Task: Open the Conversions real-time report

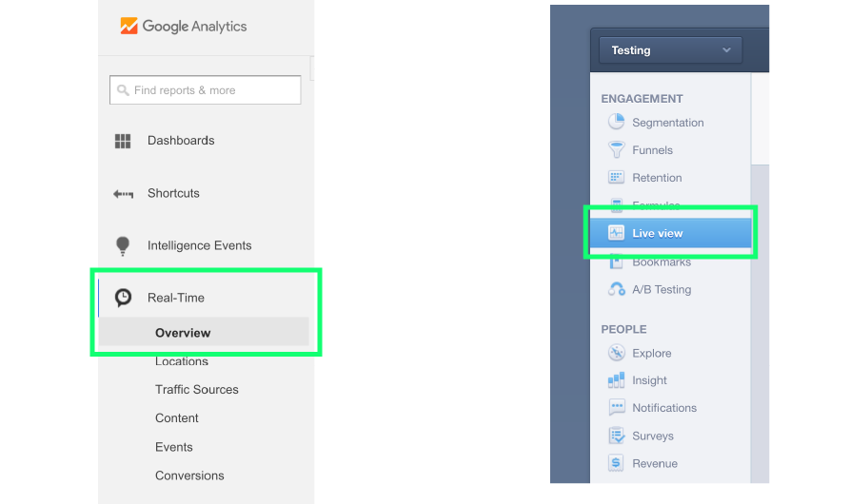Action: [189, 475]
